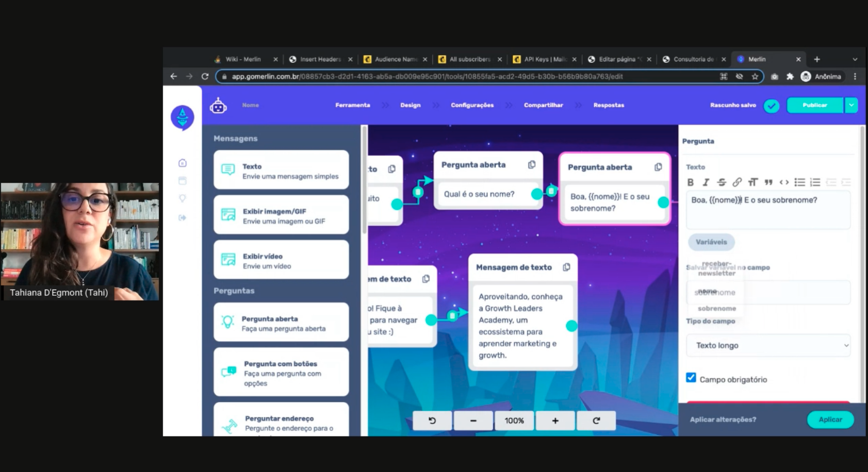This screenshot has height=472, width=868.
Task: Expand the Publicar dropdown arrow
Action: 851,105
